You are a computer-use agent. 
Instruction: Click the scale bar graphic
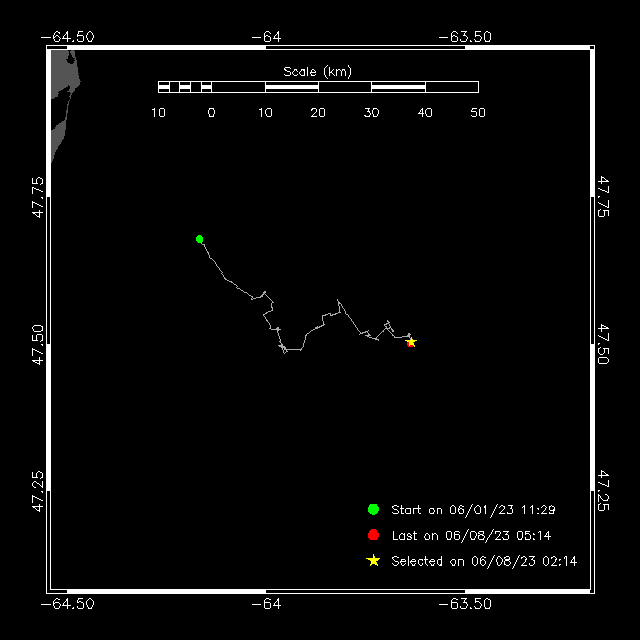[318, 87]
